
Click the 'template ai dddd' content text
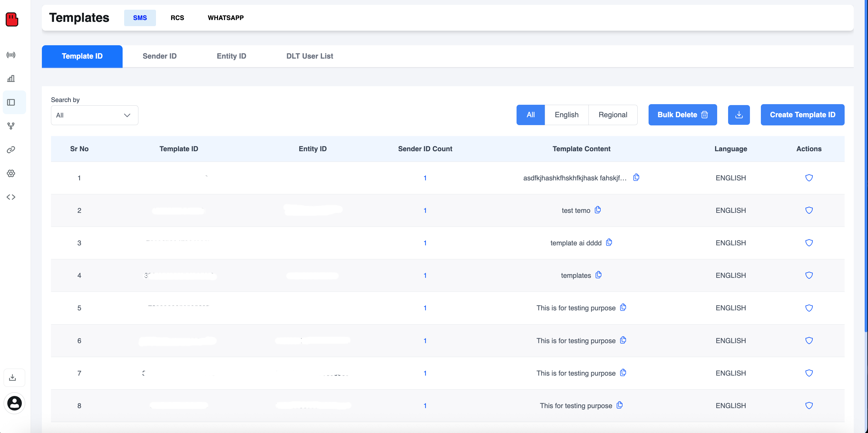click(576, 243)
